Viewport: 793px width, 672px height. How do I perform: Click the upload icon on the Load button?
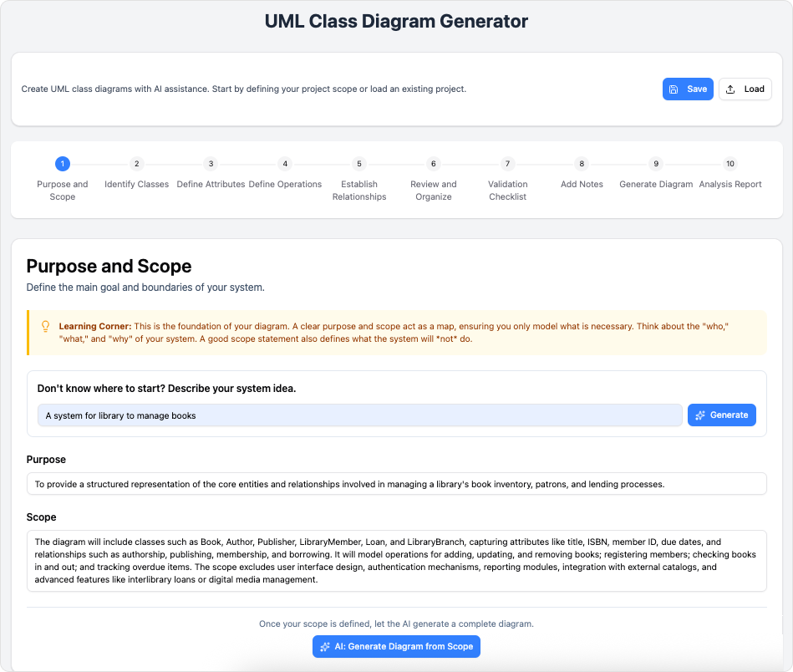click(729, 89)
